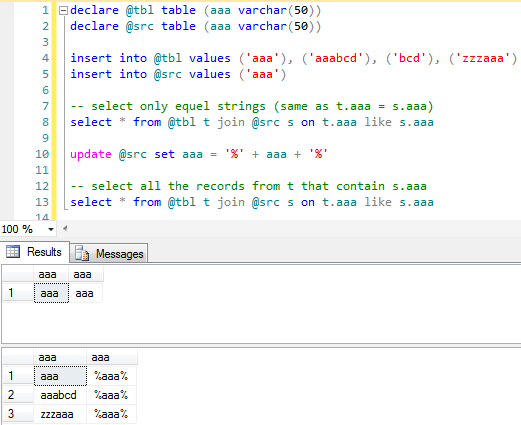Click line number 9 in the gutter
The image size is (521, 425).
tap(45, 138)
